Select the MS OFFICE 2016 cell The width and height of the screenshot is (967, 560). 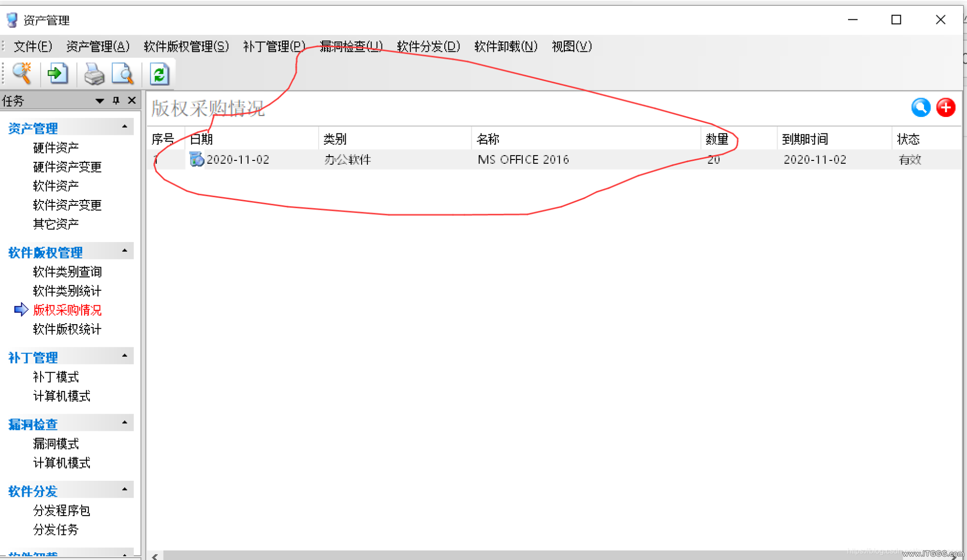[523, 159]
